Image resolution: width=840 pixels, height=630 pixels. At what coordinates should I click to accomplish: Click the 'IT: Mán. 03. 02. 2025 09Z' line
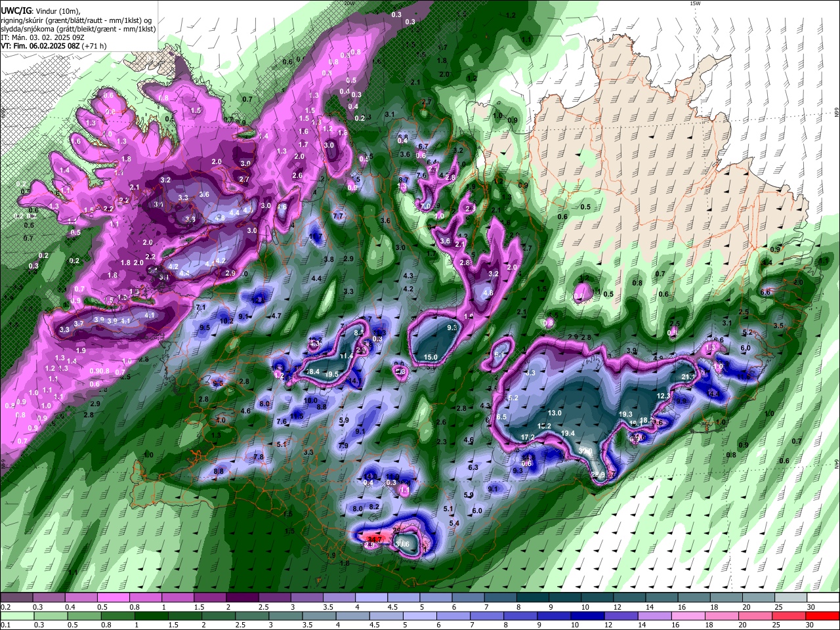[43, 37]
